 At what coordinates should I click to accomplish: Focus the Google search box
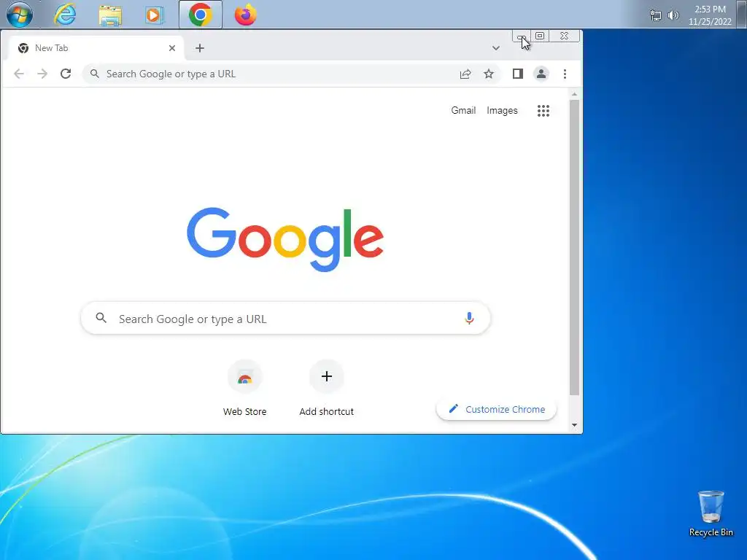tap(285, 318)
